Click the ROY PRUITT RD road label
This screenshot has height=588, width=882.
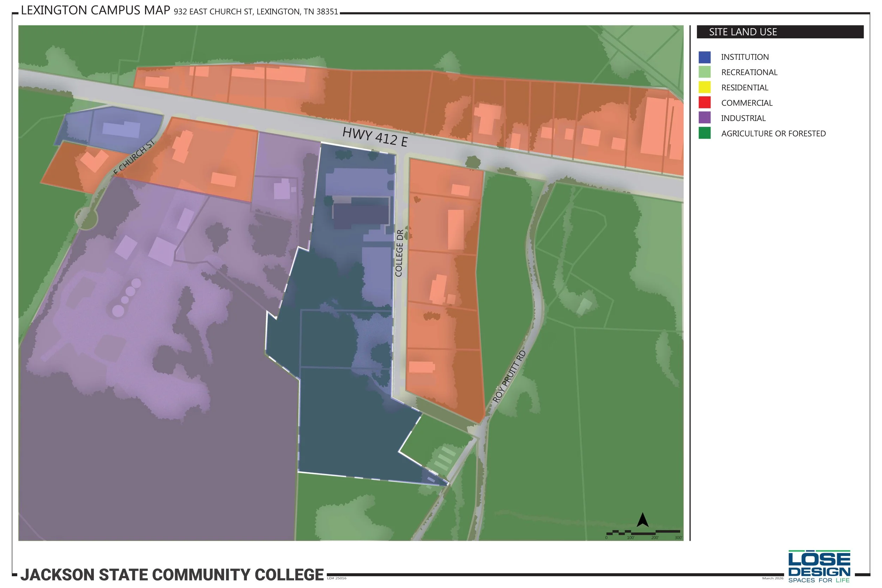click(509, 376)
